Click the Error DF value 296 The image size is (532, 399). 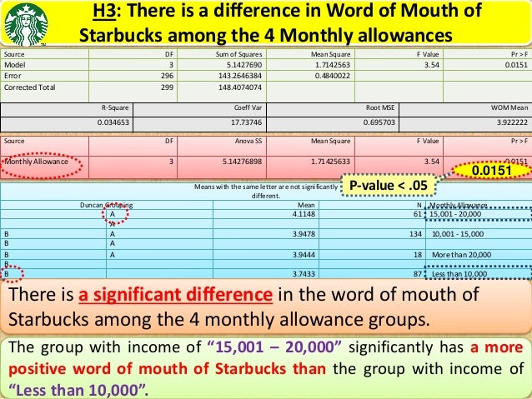pos(167,76)
